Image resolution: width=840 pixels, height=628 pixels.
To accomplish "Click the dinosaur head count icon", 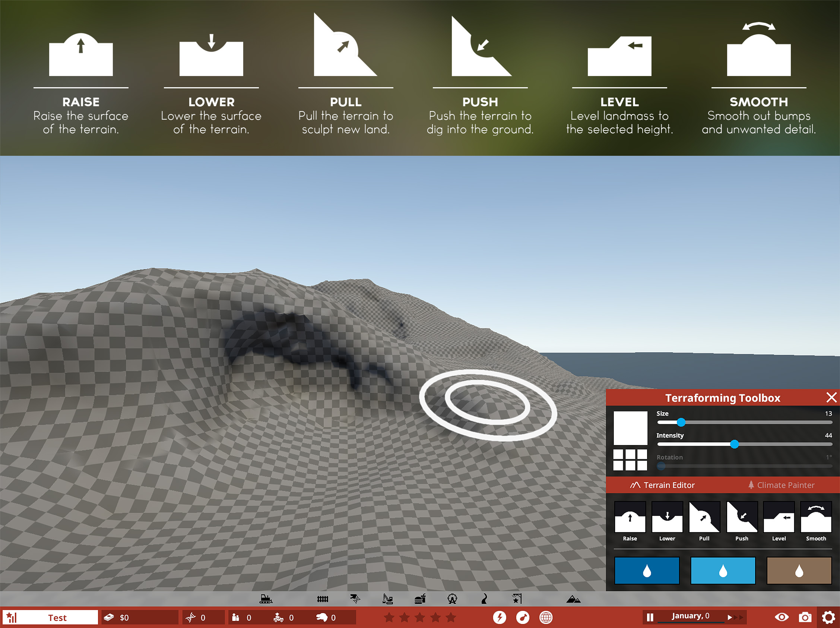I will point(322,617).
